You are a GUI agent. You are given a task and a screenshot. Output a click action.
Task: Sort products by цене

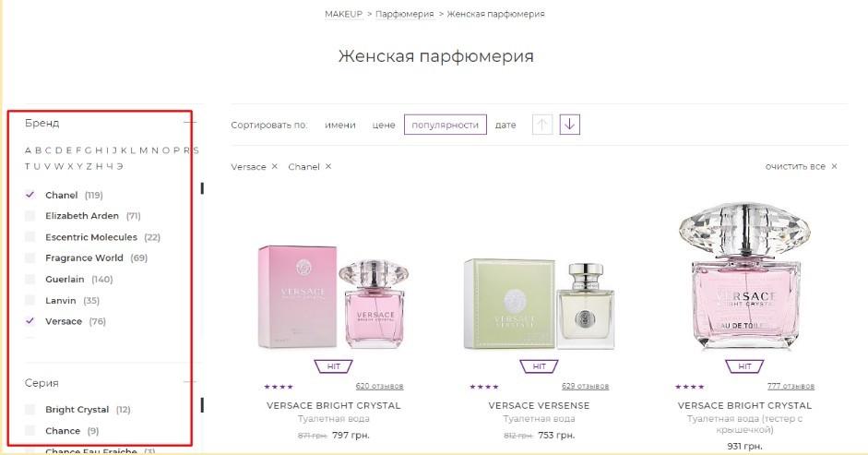[384, 126]
